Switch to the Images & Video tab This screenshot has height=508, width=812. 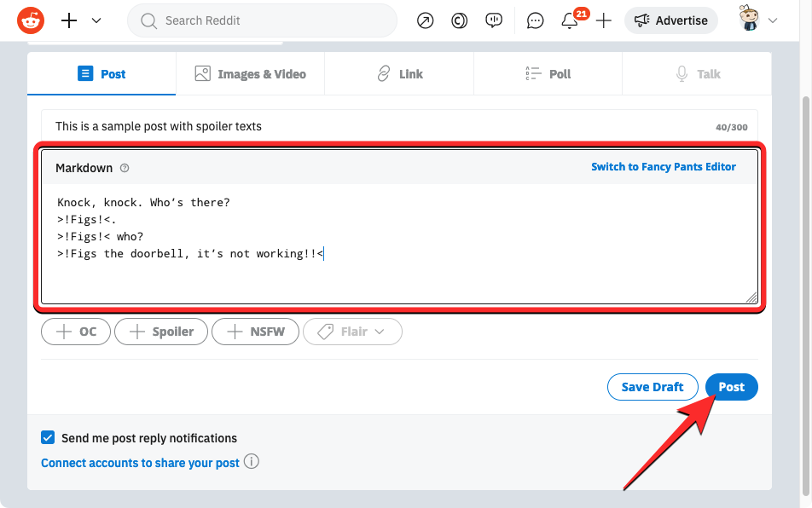tap(250, 74)
